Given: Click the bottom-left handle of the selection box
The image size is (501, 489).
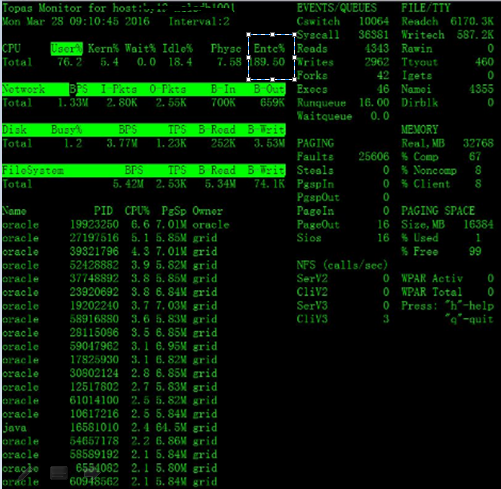Looking at the screenshot, I should 248,79.
